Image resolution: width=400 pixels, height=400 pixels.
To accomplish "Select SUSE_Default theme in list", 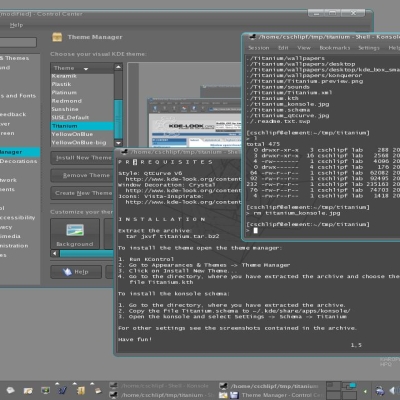I will pos(82,118).
